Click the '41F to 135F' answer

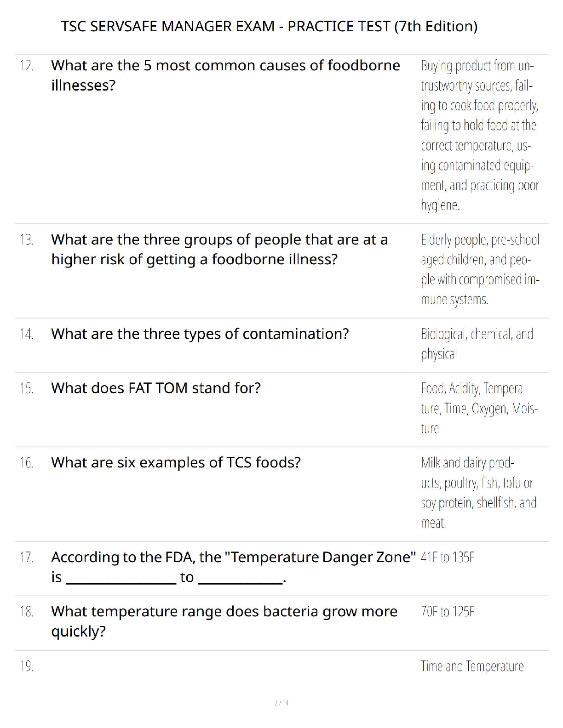coord(448,558)
